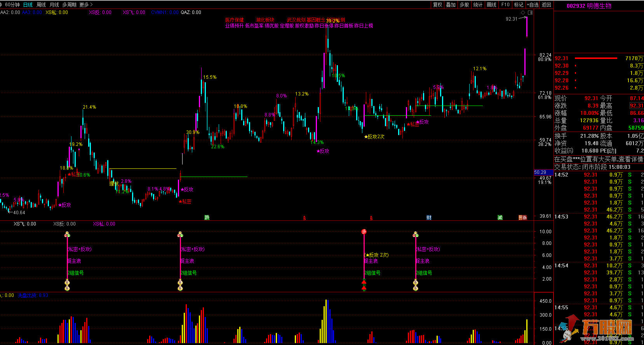Viewport: 644px width, 345px height.
Task: Click the 92.31 high price label
Action: [x=511, y=19]
